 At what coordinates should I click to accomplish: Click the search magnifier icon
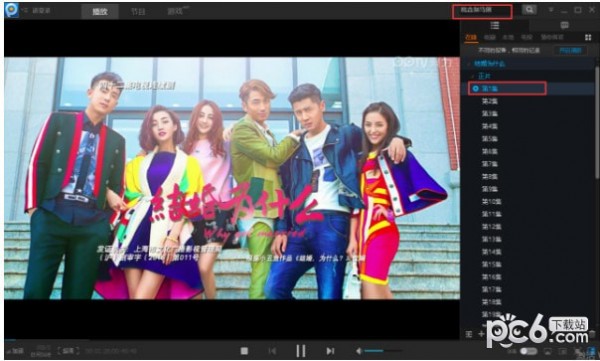(x=529, y=10)
